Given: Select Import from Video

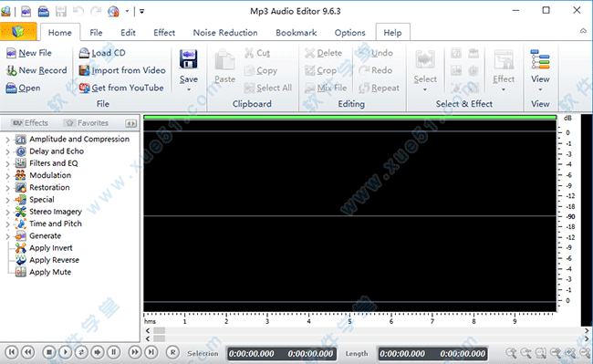Looking at the screenshot, I should (x=122, y=70).
